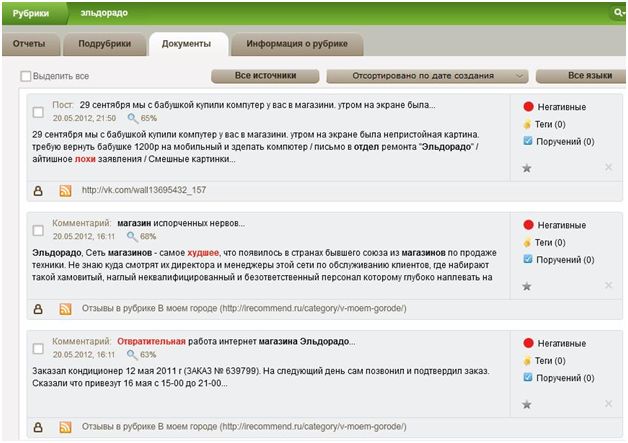Open comment title 'магазин испорченных нервов...'
628x443 pixels.
(x=181, y=223)
